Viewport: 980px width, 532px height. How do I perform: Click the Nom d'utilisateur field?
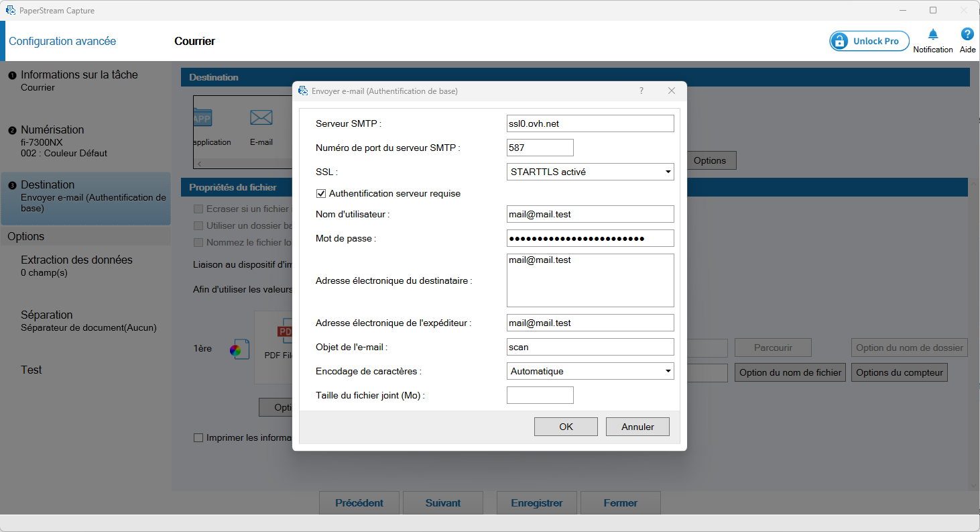click(x=591, y=214)
